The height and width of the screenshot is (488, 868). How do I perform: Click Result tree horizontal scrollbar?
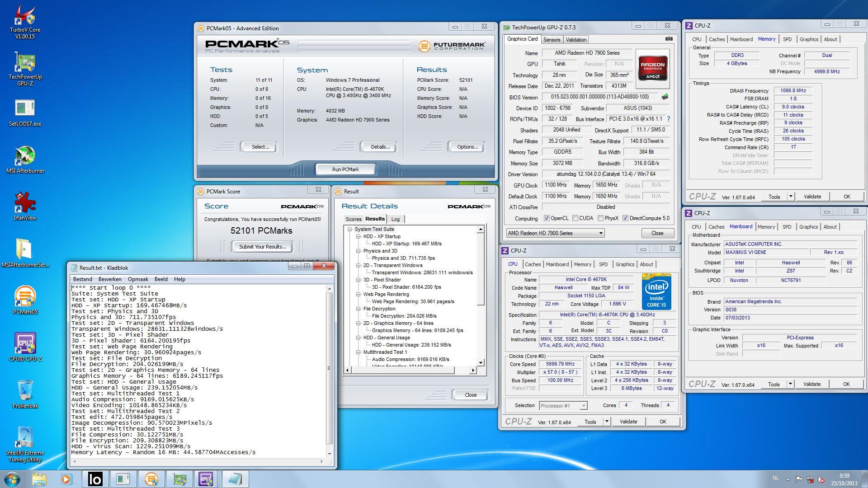(x=410, y=371)
